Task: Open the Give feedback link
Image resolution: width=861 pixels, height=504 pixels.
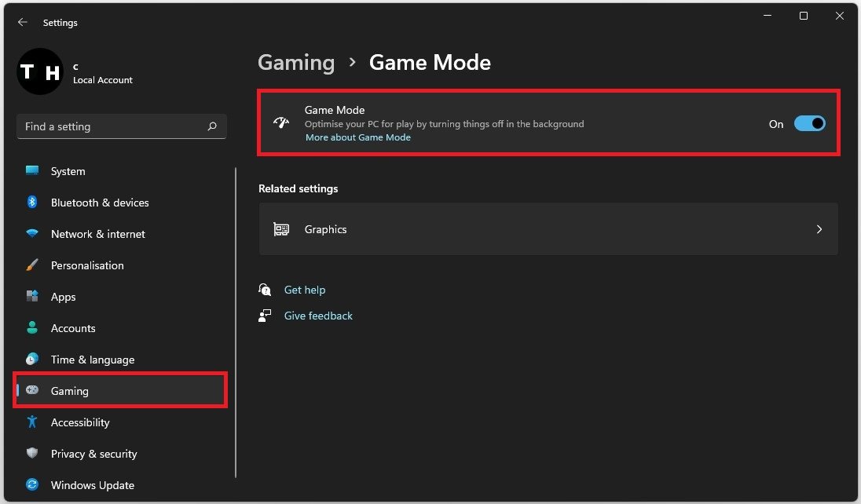Action: pyautogui.click(x=318, y=316)
